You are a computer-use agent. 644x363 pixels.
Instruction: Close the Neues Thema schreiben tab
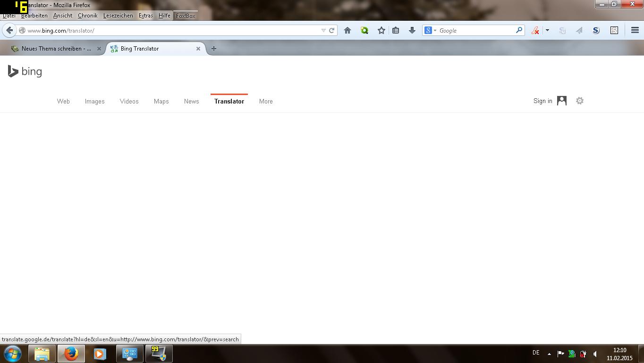99,49
